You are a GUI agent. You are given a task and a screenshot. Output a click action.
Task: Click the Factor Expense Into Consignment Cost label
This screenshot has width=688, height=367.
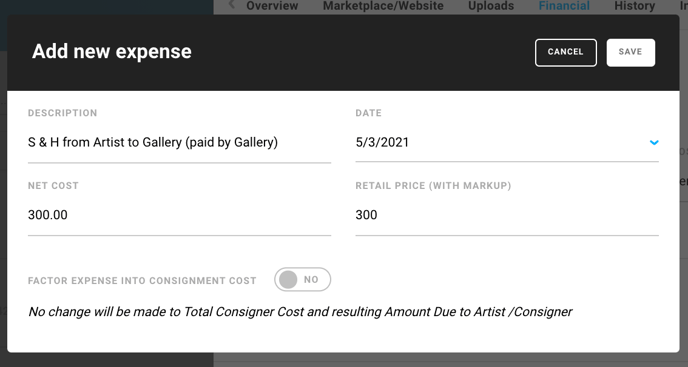tap(142, 281)
